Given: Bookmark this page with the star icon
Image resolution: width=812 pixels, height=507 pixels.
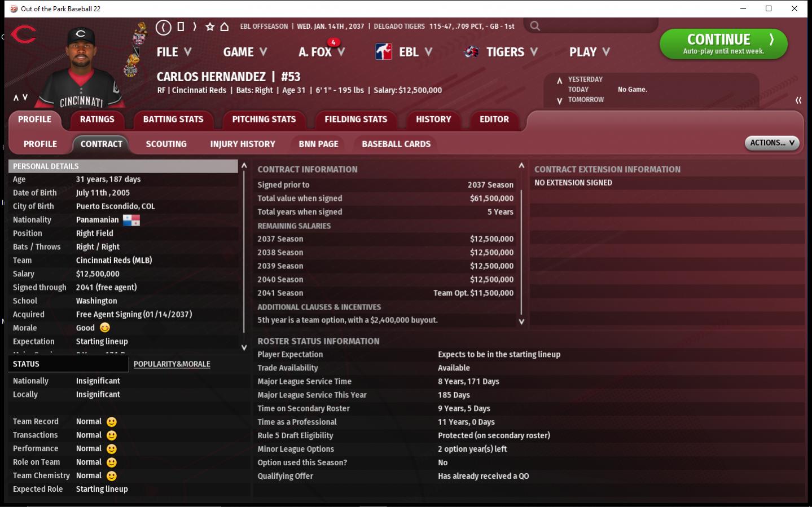Looking at the screenshot, I should (210, 27).
